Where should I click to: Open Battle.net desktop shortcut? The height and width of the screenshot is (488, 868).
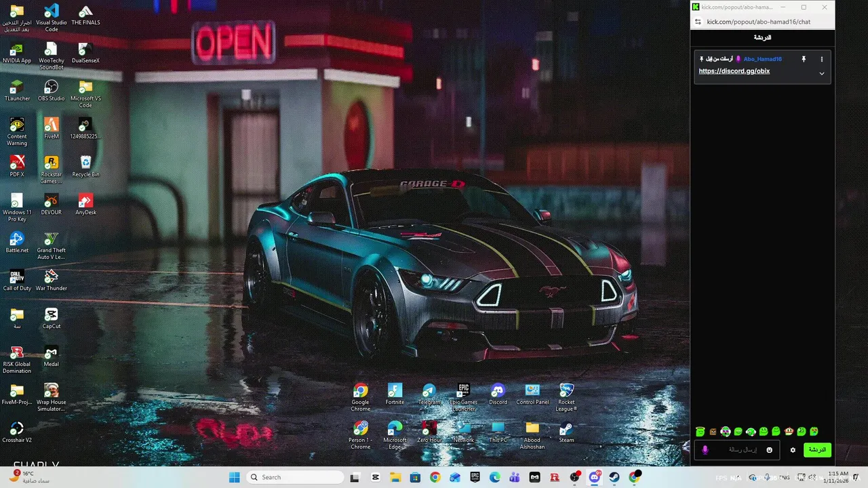tap(17, 243)
